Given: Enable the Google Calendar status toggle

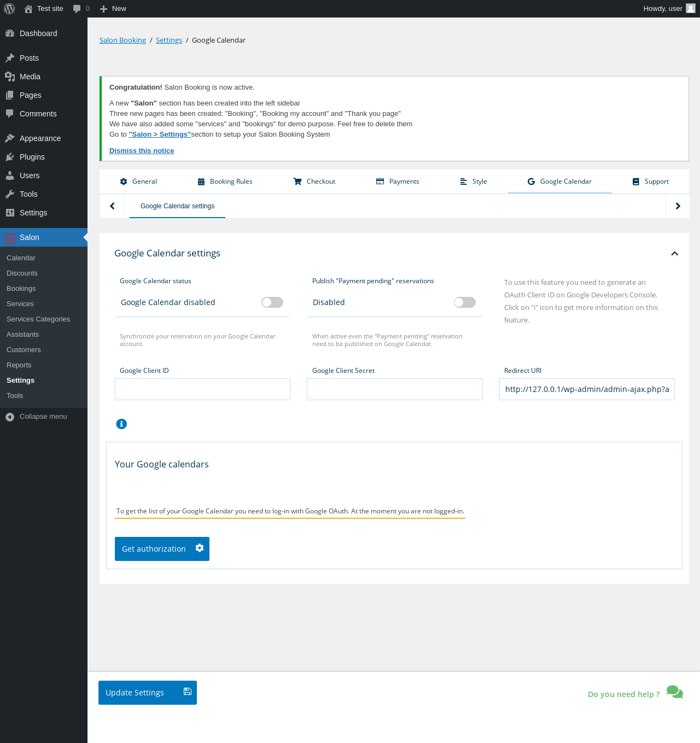Looking at the screenshot, I should pyautogui.click(x=272, y=302).
